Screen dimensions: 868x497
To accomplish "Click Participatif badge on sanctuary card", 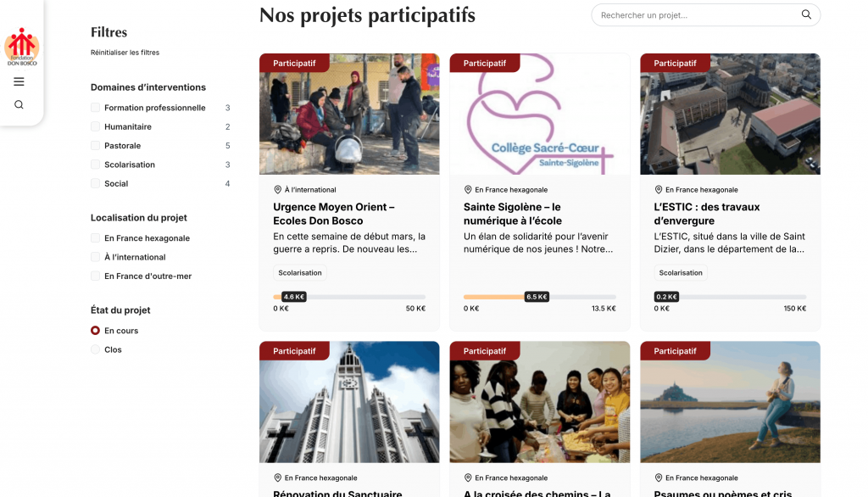I will (x=294, y=351).
